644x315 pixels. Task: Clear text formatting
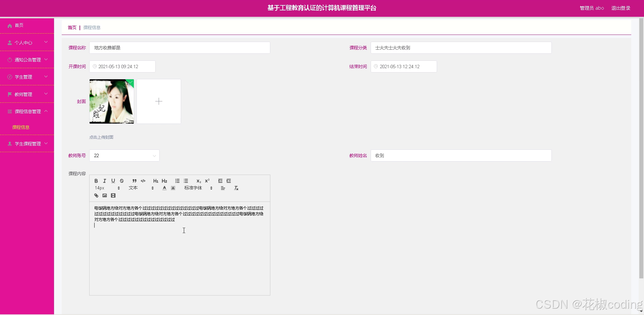(236, 188)
